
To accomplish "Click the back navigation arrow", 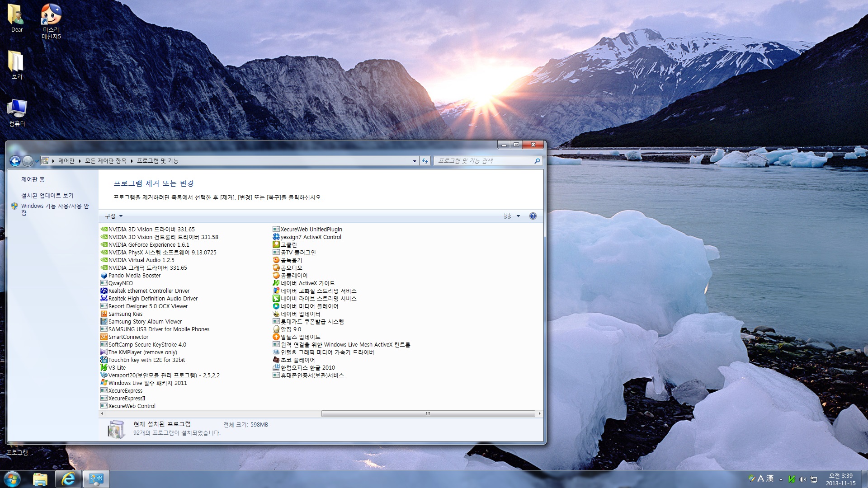I will pyautogui.click(x=15, y=161).
